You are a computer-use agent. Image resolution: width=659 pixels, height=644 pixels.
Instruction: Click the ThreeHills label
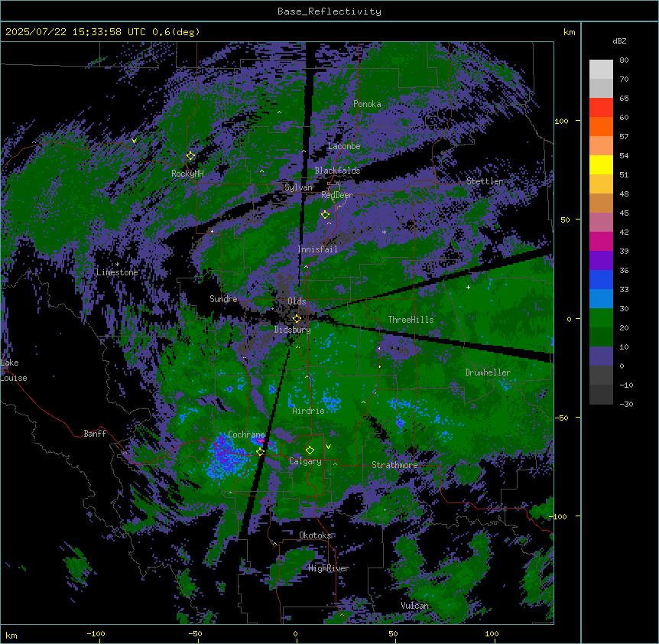coord(411,320)
